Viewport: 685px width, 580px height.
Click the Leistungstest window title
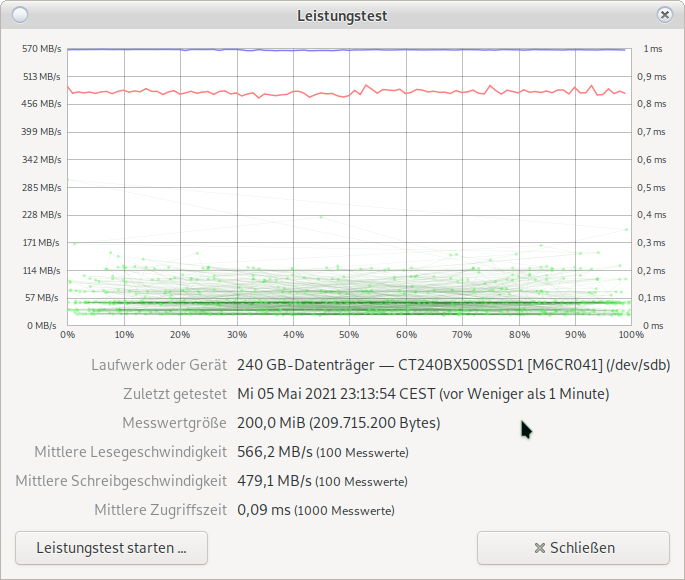342,16
